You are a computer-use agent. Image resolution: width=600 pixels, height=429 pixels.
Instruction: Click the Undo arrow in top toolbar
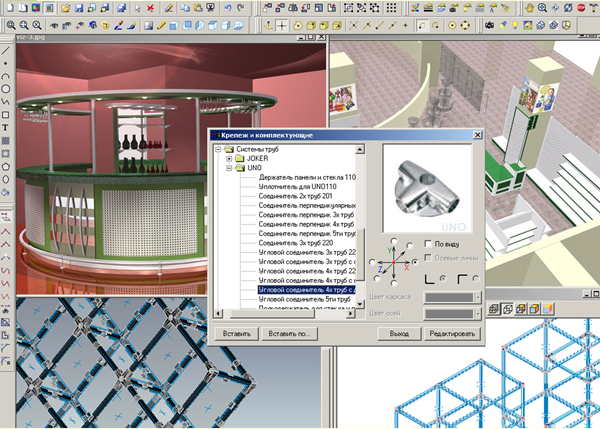click(226, 7)
